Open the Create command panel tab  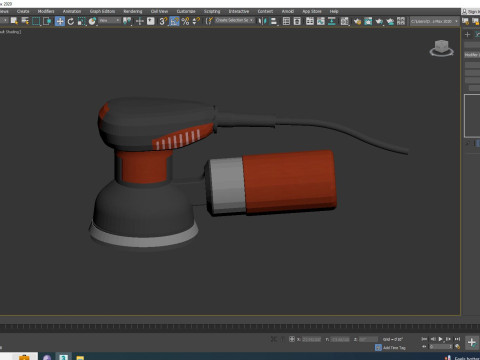467,35
